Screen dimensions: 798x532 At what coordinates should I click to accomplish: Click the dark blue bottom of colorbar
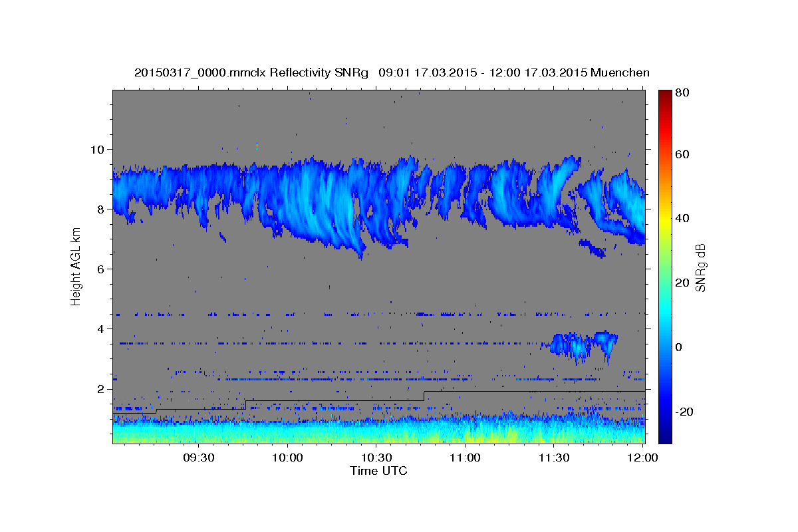pyautogui.click(x=664, y=436)
